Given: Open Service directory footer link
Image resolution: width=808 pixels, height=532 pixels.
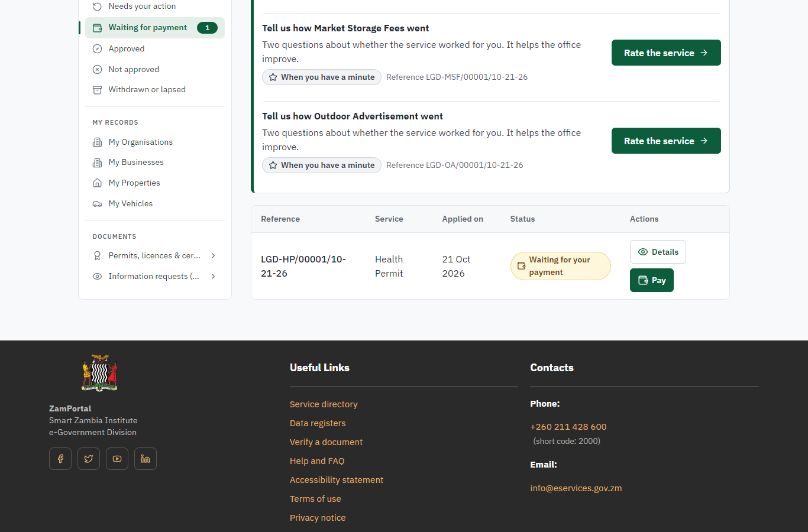Looking at the screenshot, I should coord(324,404).
